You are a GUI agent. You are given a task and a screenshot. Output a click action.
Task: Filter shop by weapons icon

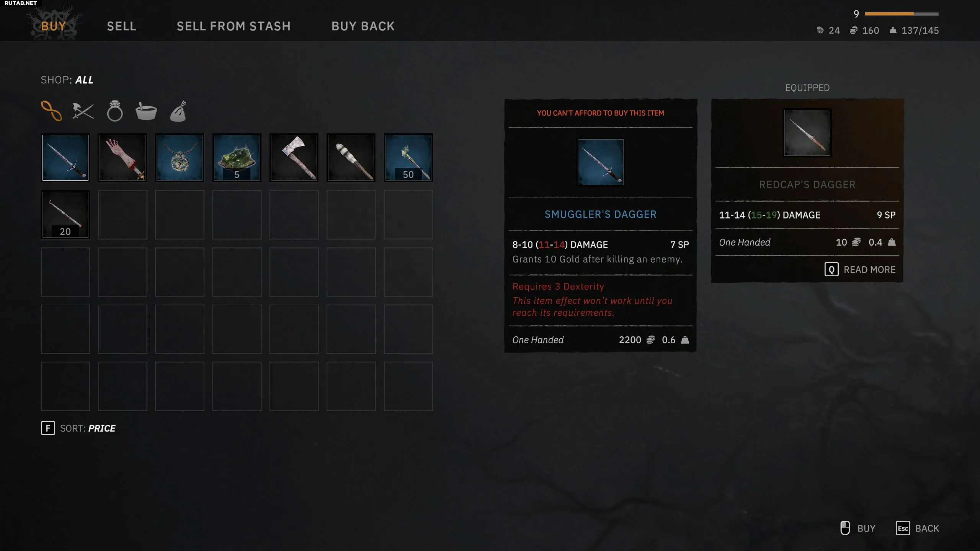click(x=83, y=111)
